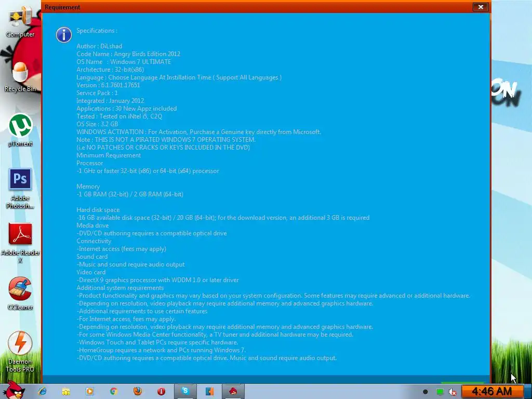The height and width of the screenshot is (399, 532).
Task: Click '-1 GB RAM (32-bit) / 2 GB RAM' line
Action: point(130,194)
